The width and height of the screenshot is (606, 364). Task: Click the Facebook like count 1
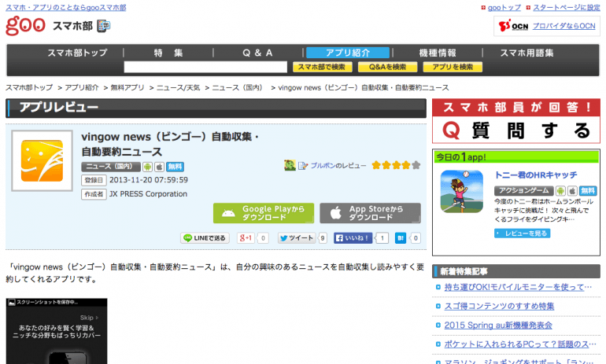coord(382,238)
